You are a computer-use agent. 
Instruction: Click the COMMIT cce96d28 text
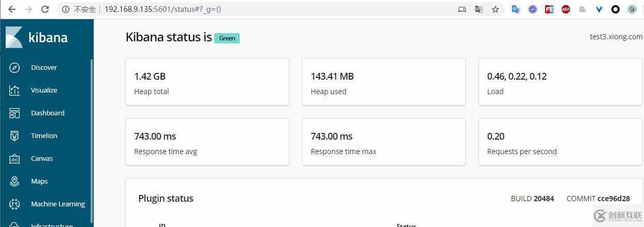pyautogui.click(x=598, y=199)
